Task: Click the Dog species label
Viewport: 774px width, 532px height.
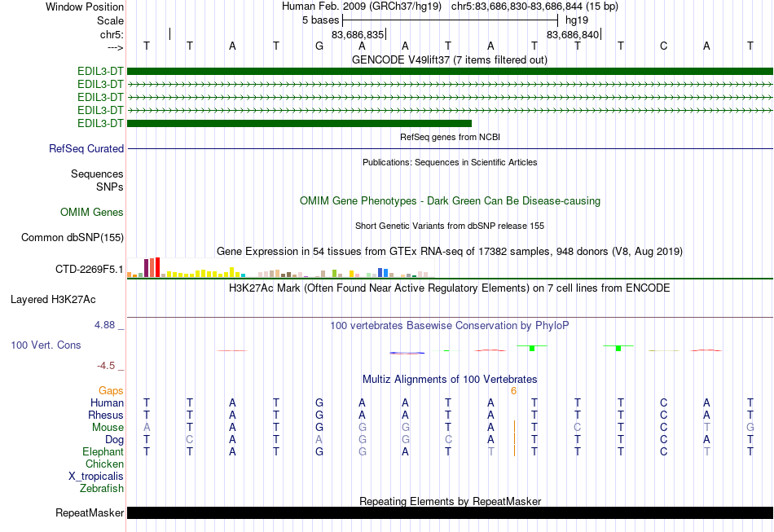Action: pyautogui.click(x=114, y=440)
